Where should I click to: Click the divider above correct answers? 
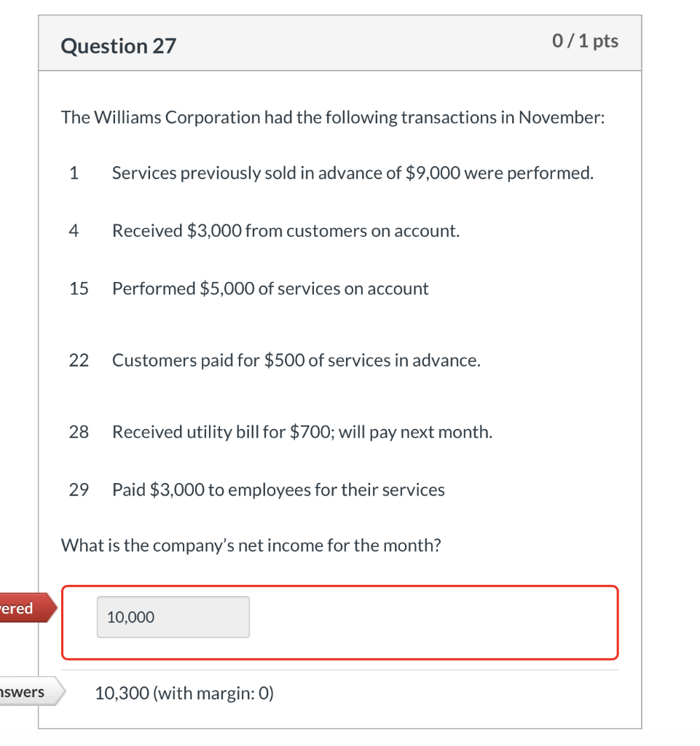pos(339,668)
